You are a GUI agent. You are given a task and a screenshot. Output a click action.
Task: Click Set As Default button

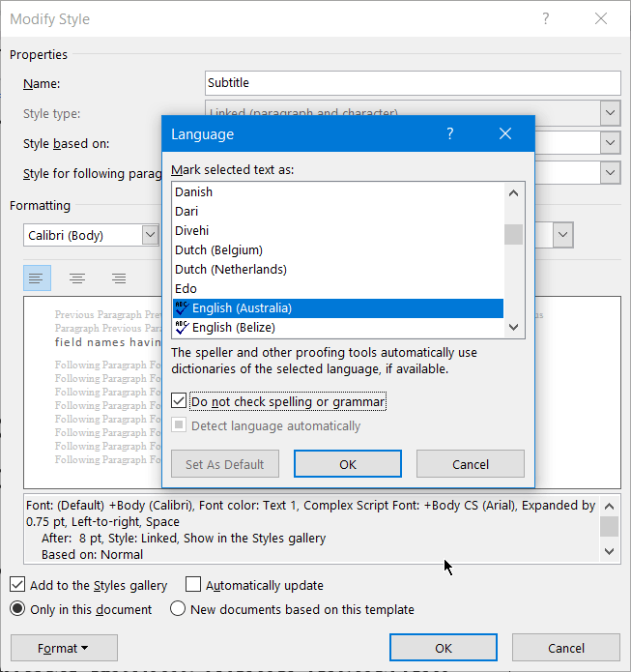(x=225, y=464)
